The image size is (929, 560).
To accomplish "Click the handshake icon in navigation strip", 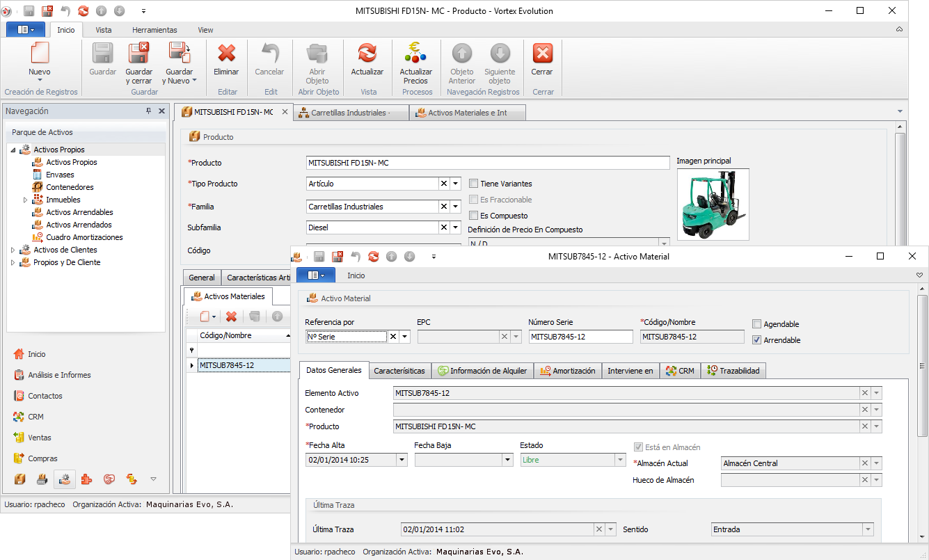I will (109, 479).
